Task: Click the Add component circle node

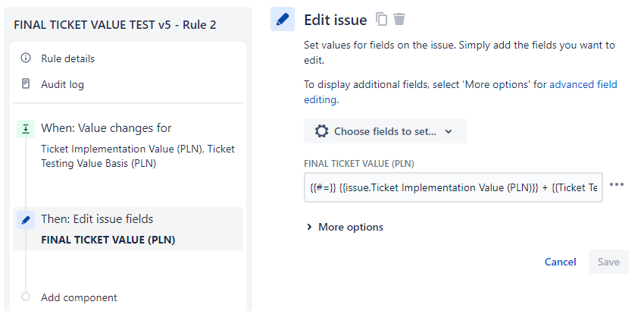Action: point(26,297)
